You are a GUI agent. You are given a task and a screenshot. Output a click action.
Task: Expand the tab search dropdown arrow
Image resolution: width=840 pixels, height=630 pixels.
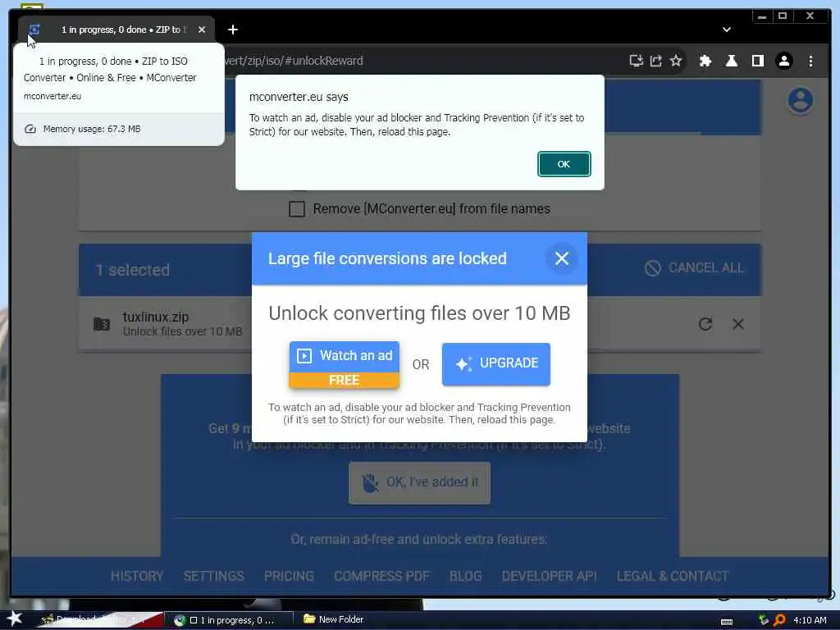(726, 30)
